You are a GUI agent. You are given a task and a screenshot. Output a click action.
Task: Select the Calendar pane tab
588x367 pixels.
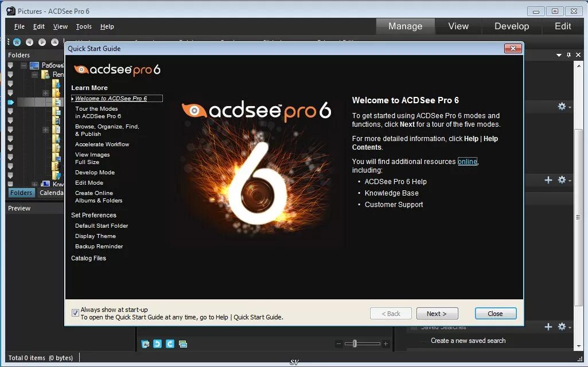[51, 193]
